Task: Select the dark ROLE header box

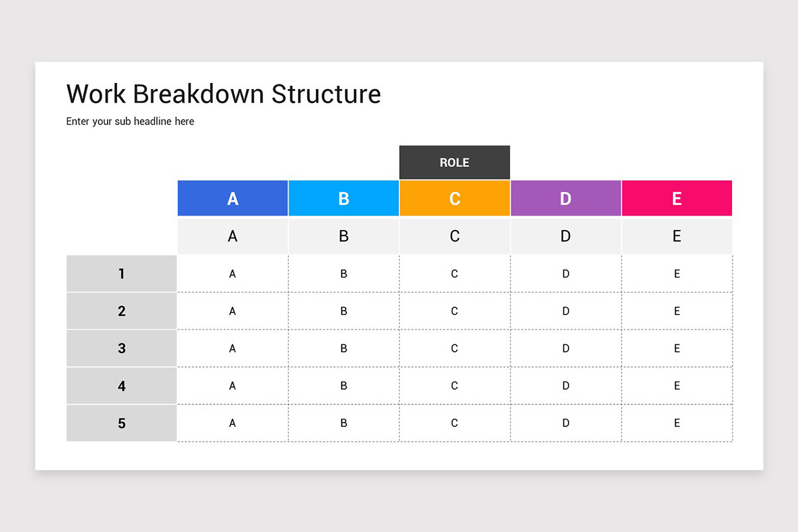Action: pos(454,162)
